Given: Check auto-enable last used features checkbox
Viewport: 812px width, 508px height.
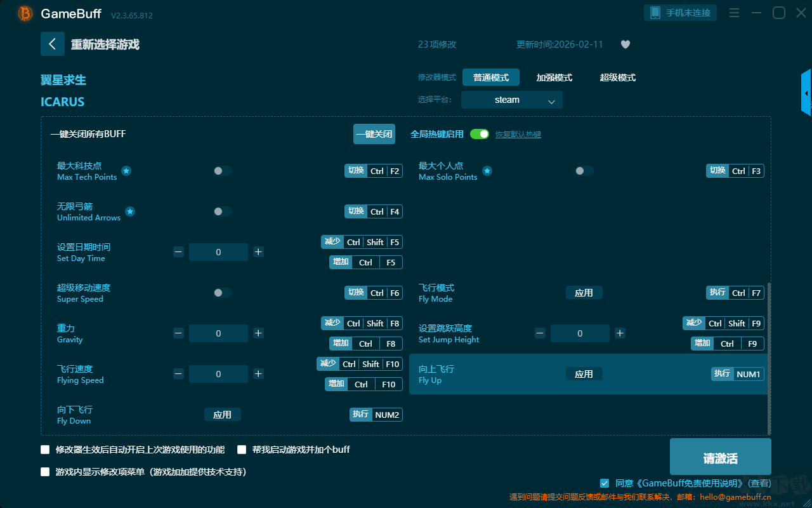Looking at the screenshot, I should tap(45, 450).
